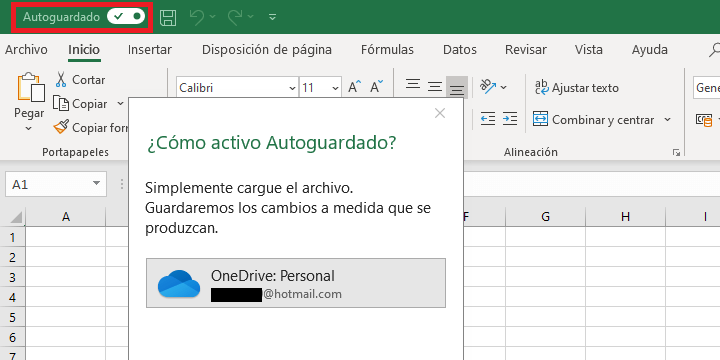
Task: Close the Autoguardado popup with X
Action: (440, 113)
